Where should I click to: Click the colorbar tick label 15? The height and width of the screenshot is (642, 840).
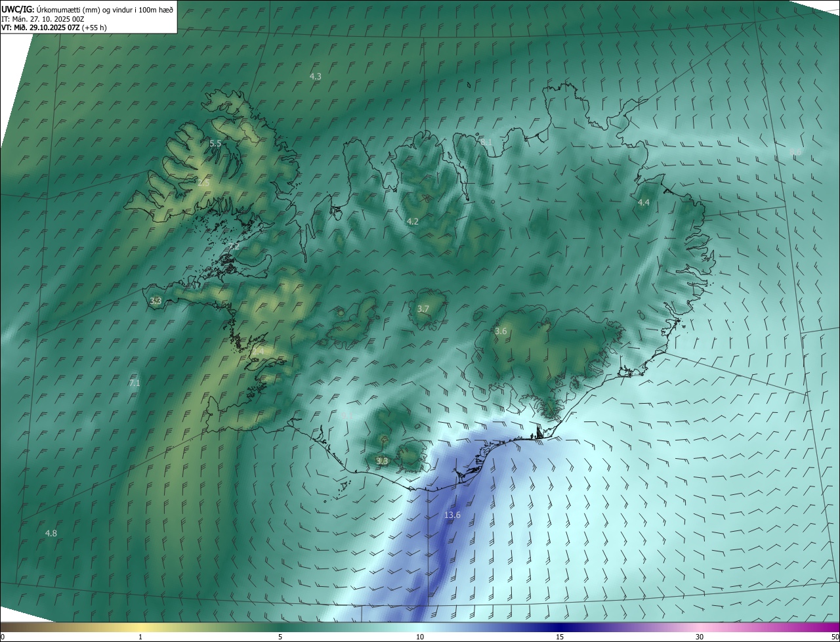point(560,637)
